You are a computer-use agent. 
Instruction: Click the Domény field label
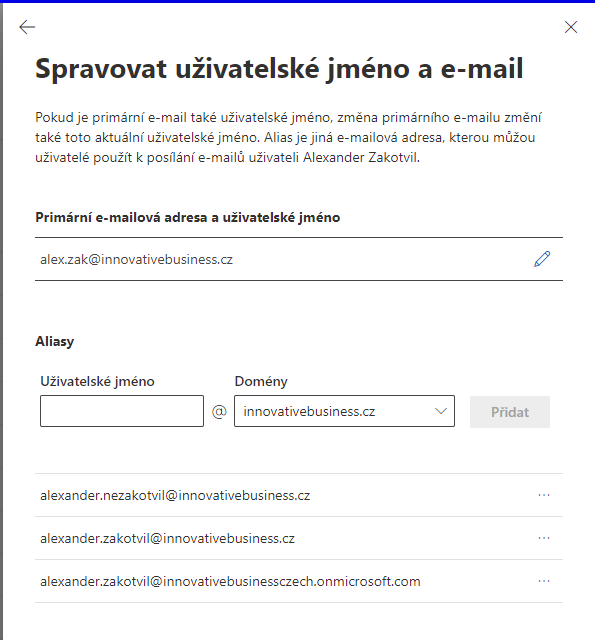(261, 382)
